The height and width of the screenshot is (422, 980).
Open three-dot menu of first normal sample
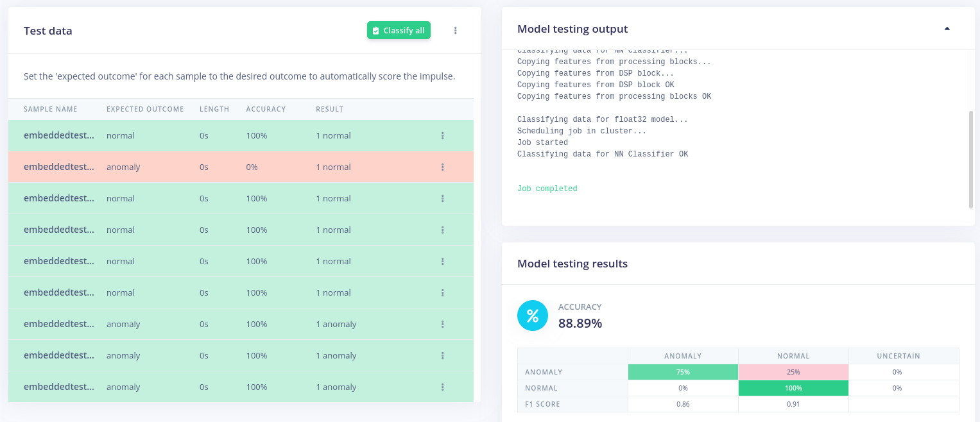tap(443, 136)
